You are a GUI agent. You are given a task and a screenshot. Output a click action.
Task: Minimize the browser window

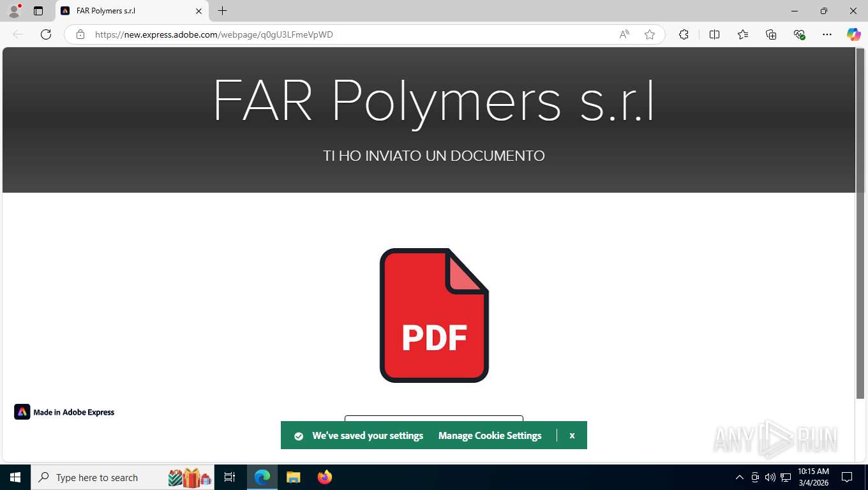[x=795, y=11]
